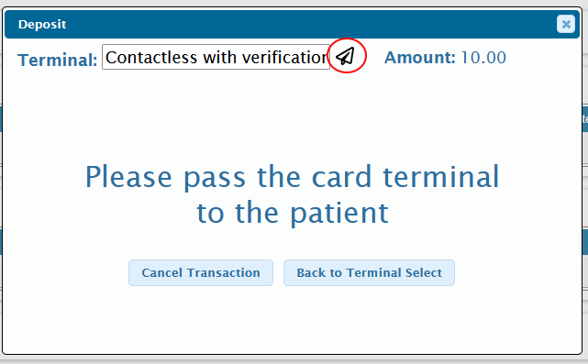Click the Terminal label
This screenshot has height=364, width=588.
pos(58,60)
